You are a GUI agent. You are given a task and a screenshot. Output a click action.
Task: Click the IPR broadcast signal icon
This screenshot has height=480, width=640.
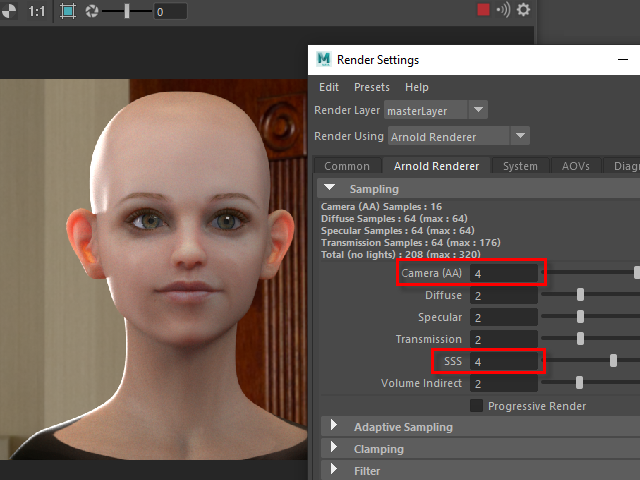[503, 10]
